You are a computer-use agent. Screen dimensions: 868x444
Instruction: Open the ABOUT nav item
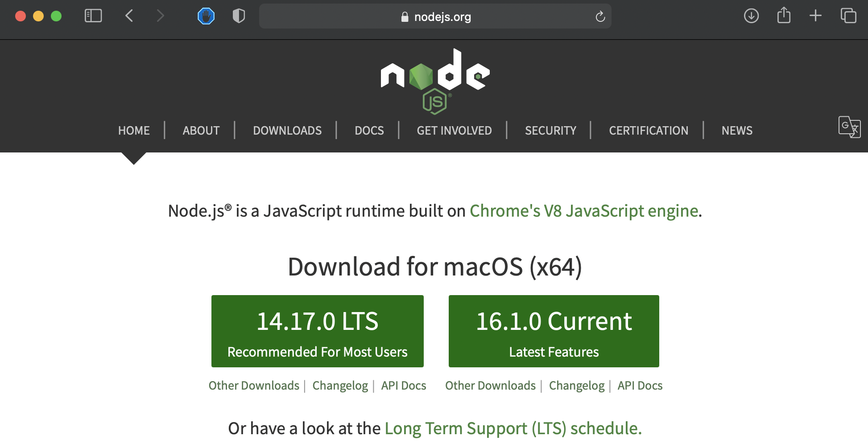[x=201, y=130]
